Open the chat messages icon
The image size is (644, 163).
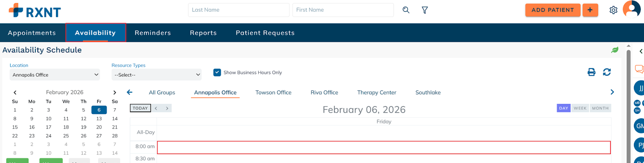click(x=639, y=69)
